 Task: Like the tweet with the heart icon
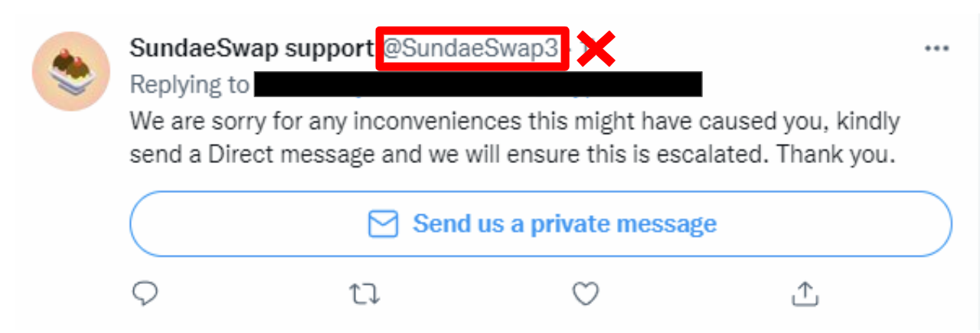coord(586,293)
